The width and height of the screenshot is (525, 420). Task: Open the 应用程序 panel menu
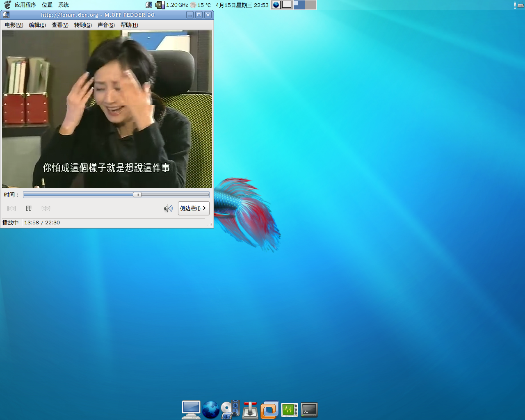(25, 5)
